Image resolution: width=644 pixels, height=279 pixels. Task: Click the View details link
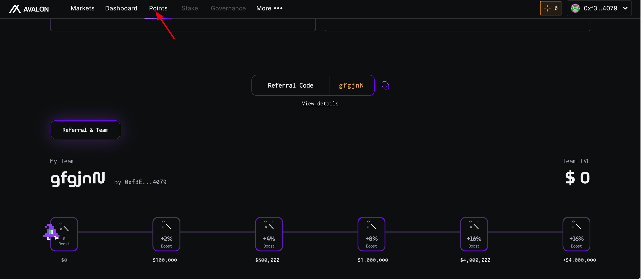[320, 103]
